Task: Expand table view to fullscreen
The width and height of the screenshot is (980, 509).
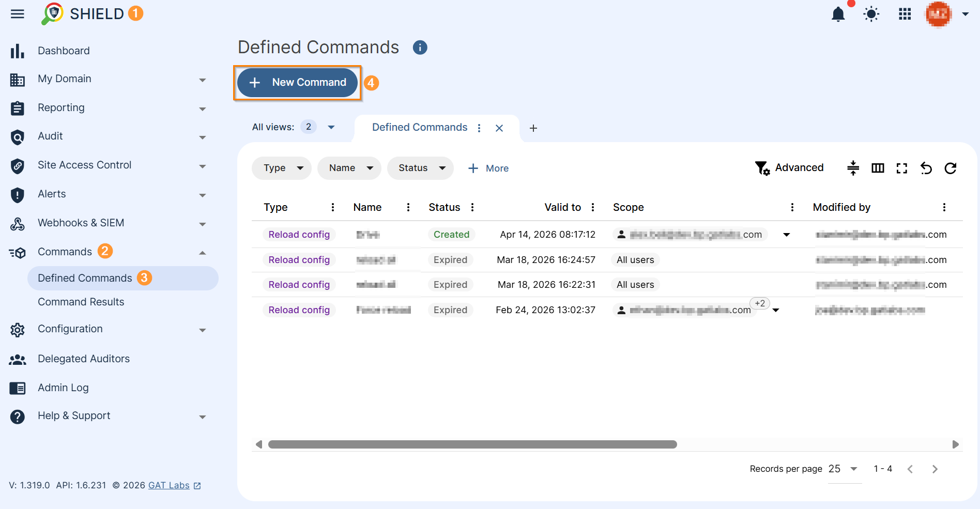Action: 901,168
